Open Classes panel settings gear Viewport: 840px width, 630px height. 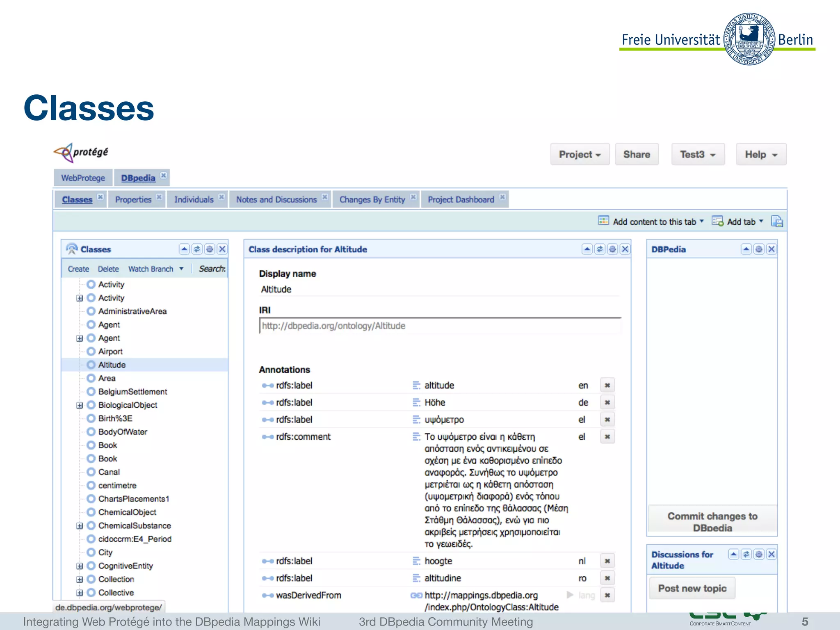(x=210, y=249)
